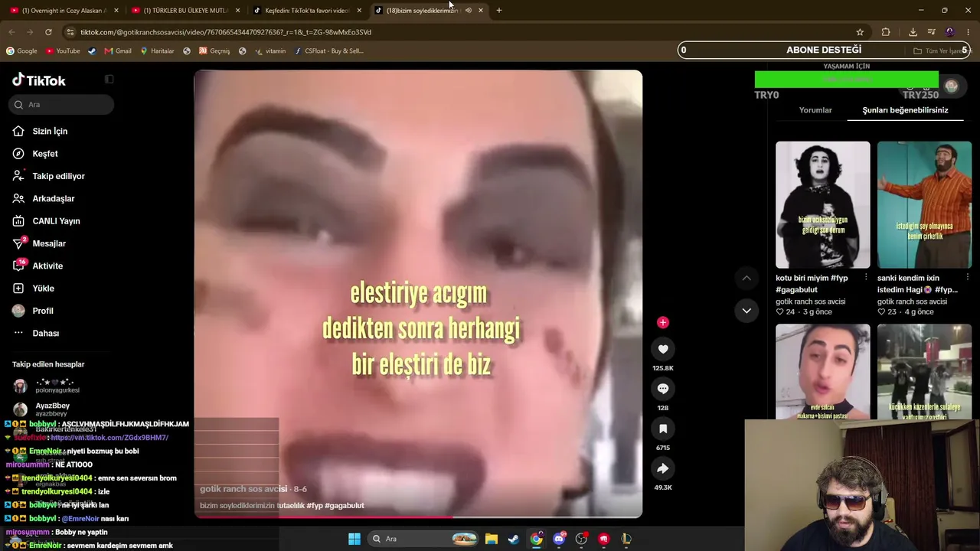This screenshot has width=980, height=551.
Task: Open OBS Studio from taskbar
Action: [x=581, y=539]
